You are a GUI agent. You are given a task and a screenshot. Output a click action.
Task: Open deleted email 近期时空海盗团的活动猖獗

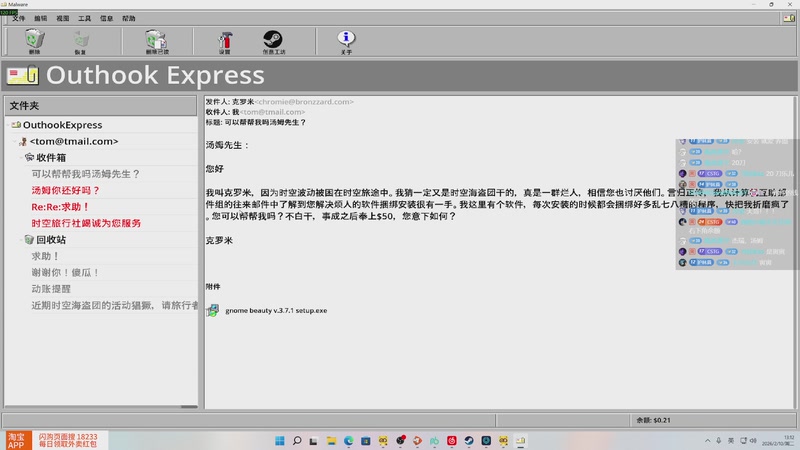click(114, 305)
